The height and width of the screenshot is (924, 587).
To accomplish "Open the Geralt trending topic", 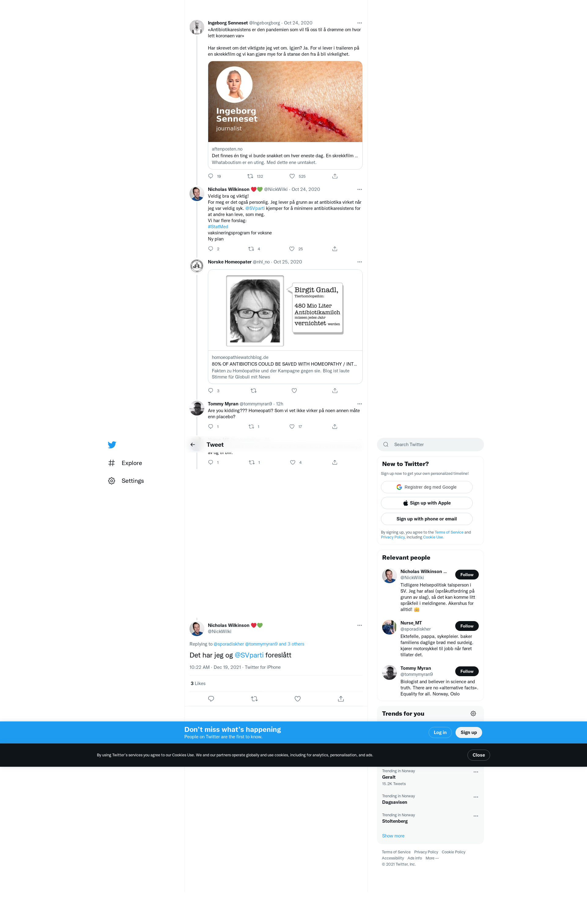I will coord(389,777).
